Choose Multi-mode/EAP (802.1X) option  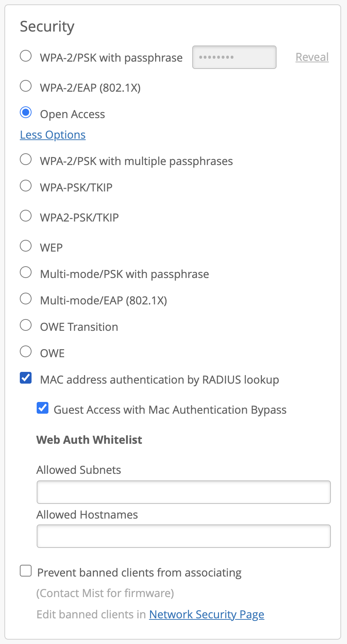coord(26,299)
